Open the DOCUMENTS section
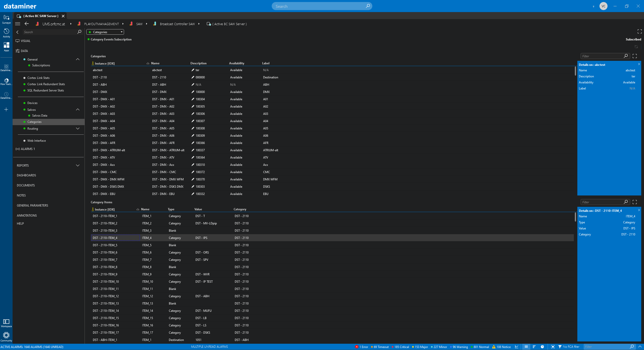 [26, 185]
